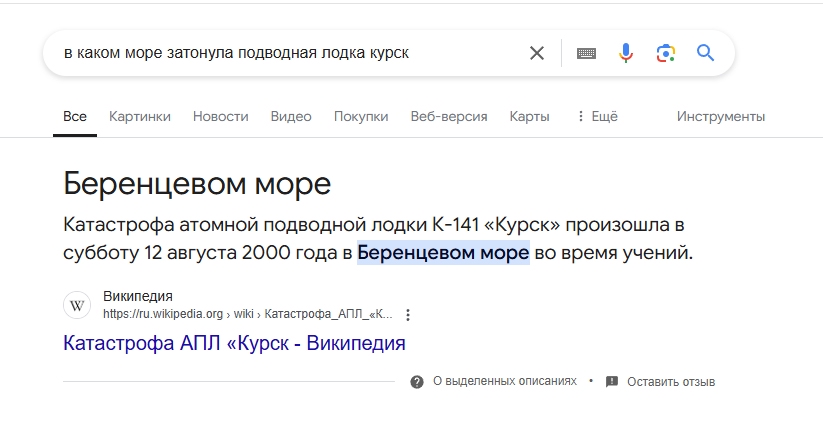The width and height of the screenshot is (823, 439).
Task: Open the on-screen keyboard icon
Action: (x=586, y=53)
